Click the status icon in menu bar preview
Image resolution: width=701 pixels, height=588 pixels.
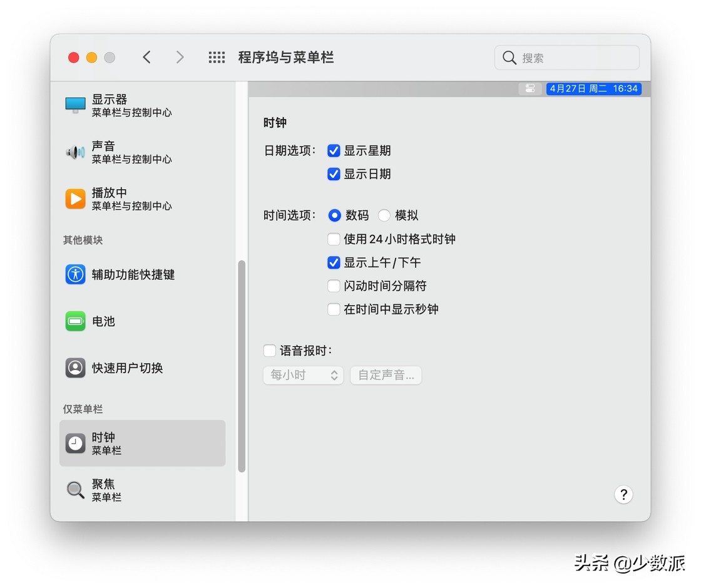[x=529, y=88]
